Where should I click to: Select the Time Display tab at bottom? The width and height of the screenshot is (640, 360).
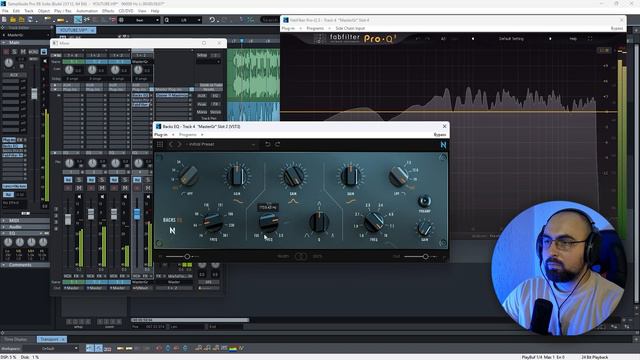tap(16, 340)
